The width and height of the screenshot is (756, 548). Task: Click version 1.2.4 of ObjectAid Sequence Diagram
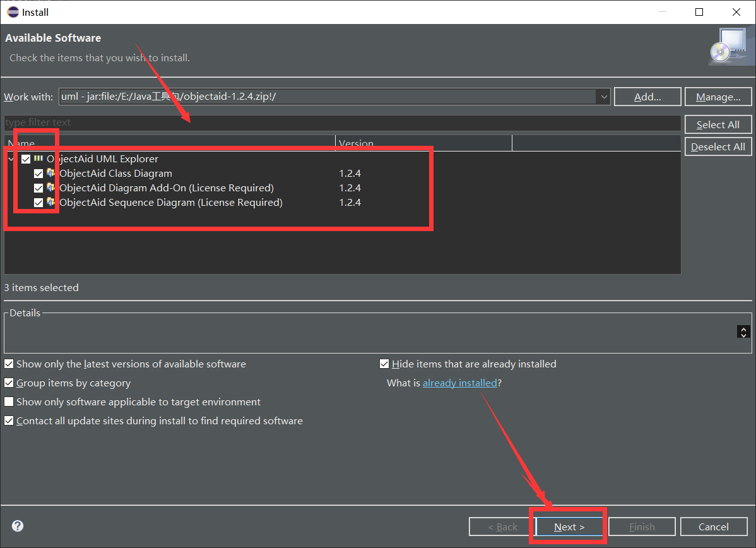tap(350, 202)
